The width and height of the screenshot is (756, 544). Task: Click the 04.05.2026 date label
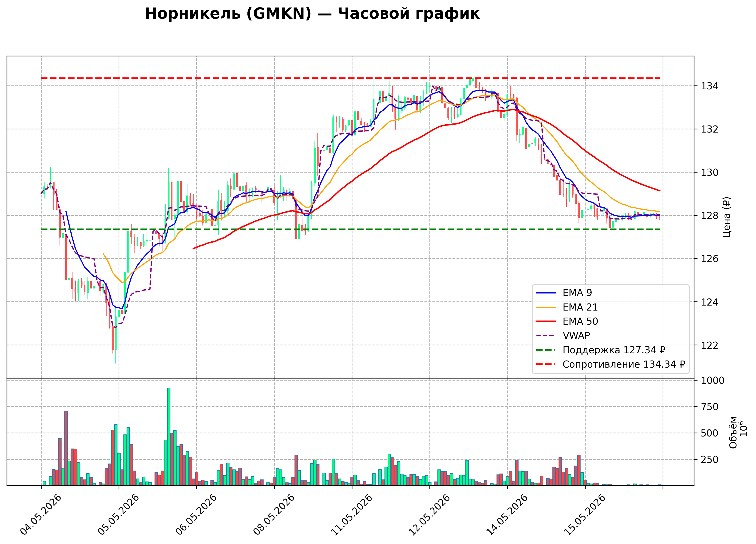(41, 515)
